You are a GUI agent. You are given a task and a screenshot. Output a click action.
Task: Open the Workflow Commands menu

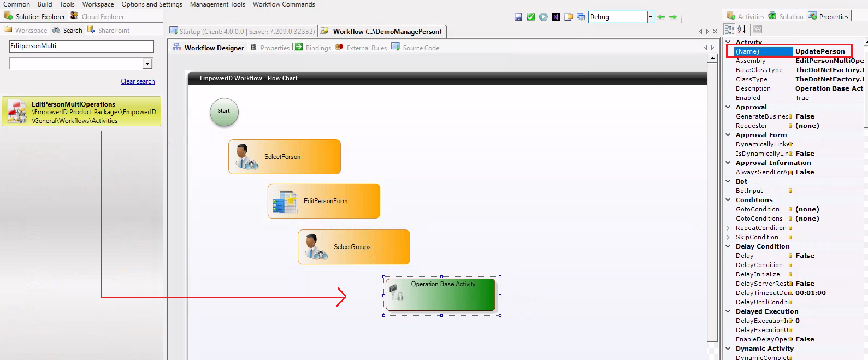point(284,4)
